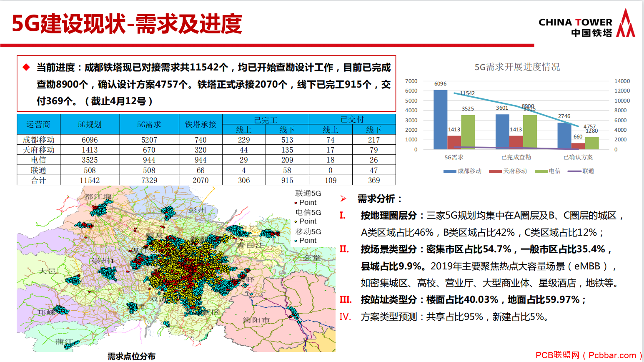Click the 蒲江 label on the map
Viewport: 644px width, 362px height.
(64, 342)
